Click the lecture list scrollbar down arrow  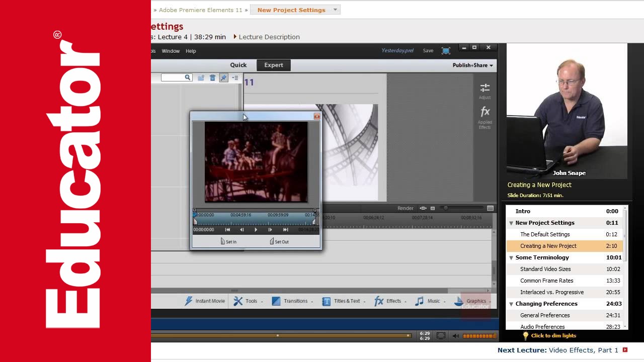click(x=625, y=326)
